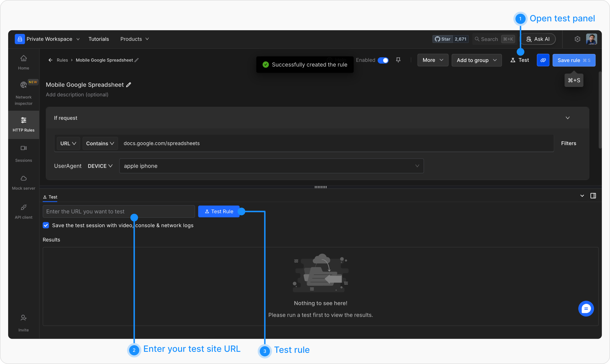Viewport: 610px width, 364px height.
Task: Toggle the Enabled switch off
Action: click(383, 60)
